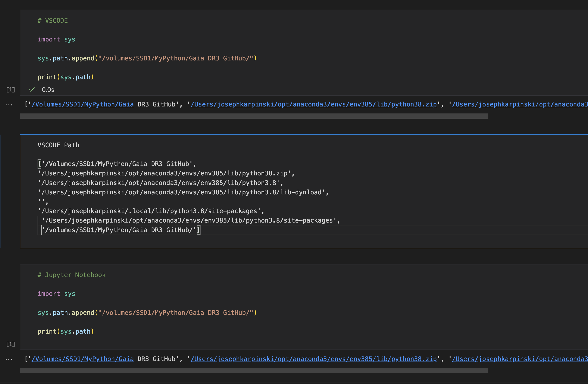Image resolution: width=588 pixels, height=384 pixels.
Task: Click the cut-off anaconda3 link at the end of the Jupyter Notebook cell output
Action: coord(520,359)
